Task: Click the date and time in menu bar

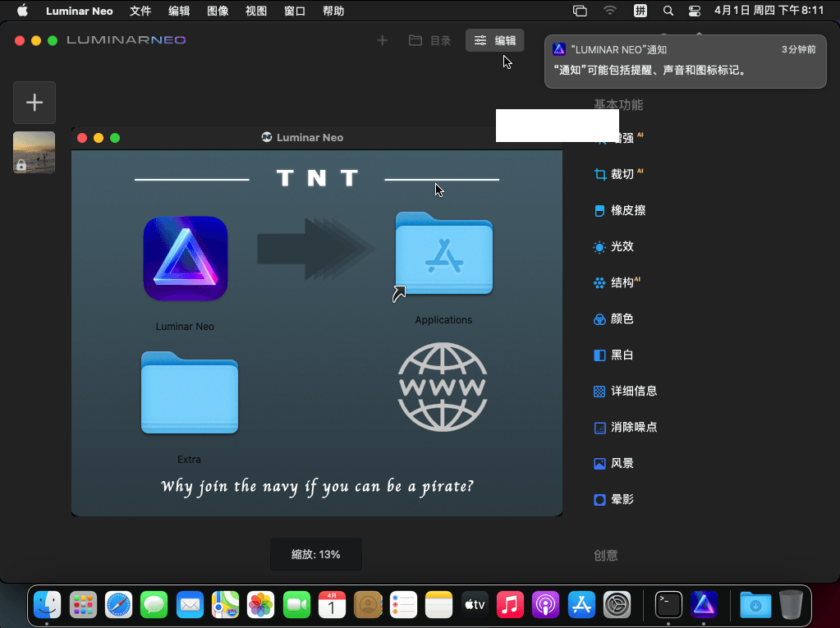Action: coord(769,11)
